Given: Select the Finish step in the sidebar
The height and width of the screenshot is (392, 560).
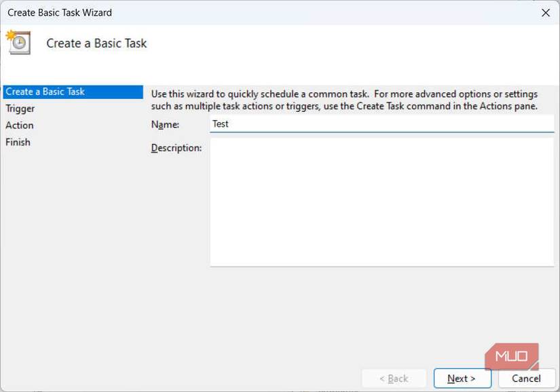Looking at the screenshot, I should point(18,142).
